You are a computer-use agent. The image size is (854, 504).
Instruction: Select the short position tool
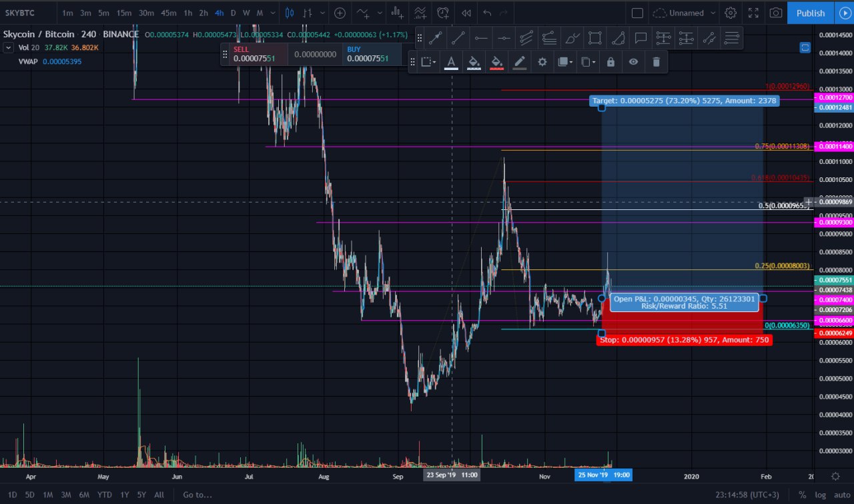(x=686, y=39)
